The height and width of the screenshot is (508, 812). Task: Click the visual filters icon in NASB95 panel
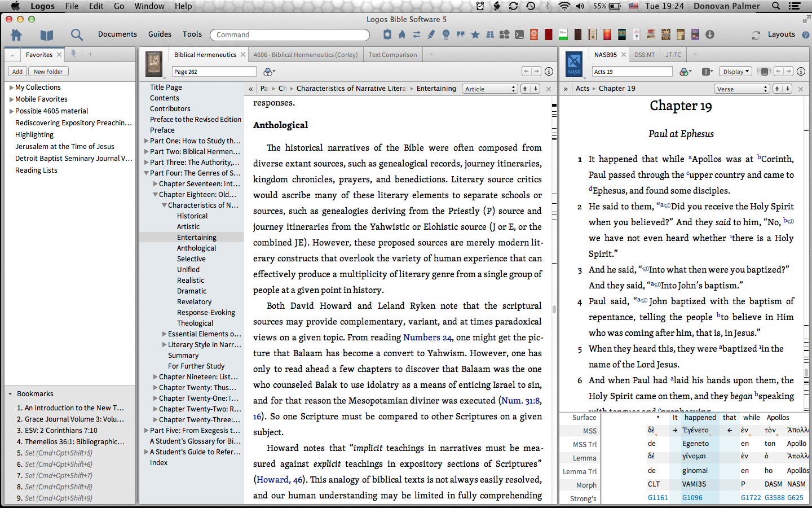click(685, 72)
